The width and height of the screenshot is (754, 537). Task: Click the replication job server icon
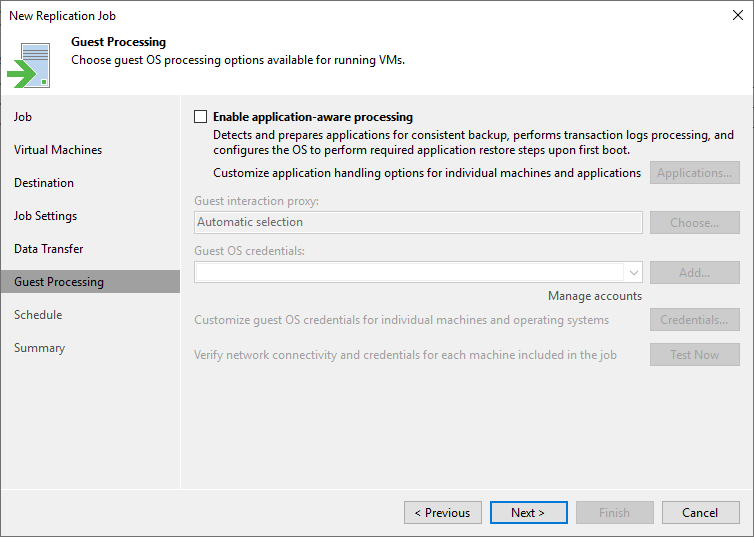[x=29, y=65]
